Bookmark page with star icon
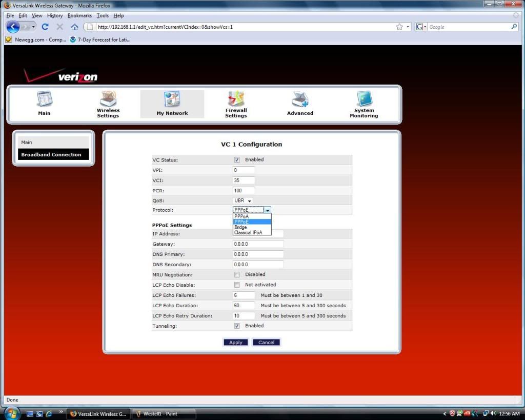 click(399, 27)
